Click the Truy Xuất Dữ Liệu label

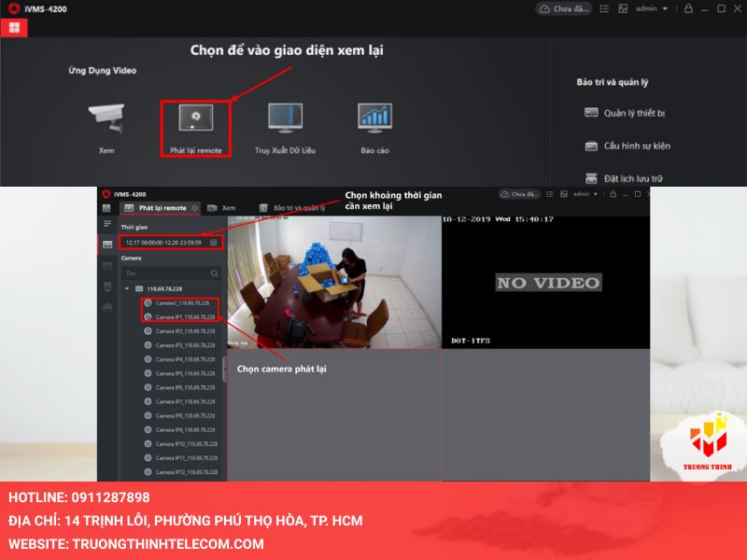coord(286,150)
